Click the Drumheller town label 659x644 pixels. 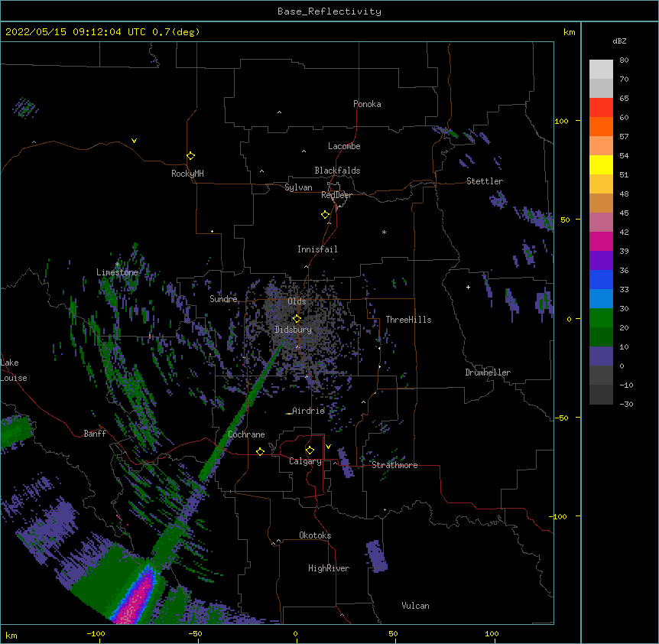(488, 372)
